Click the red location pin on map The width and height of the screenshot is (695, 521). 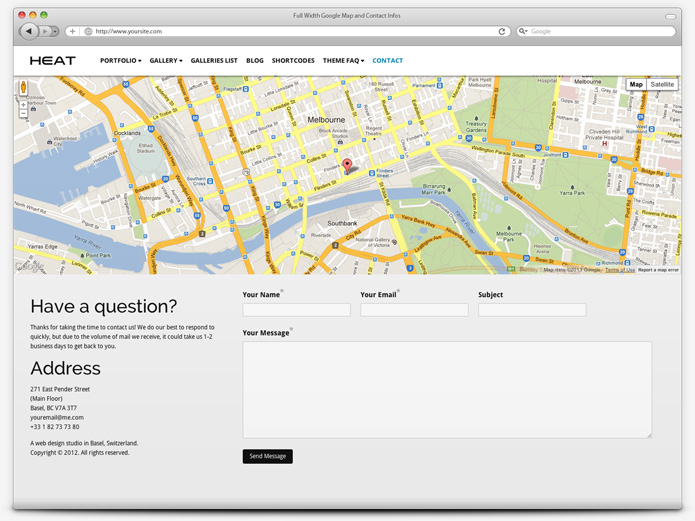(347, 166)
